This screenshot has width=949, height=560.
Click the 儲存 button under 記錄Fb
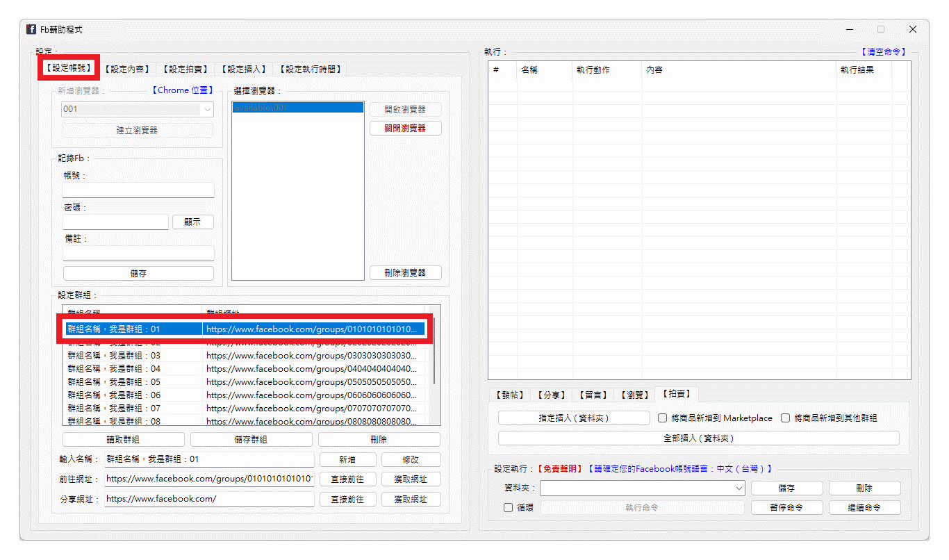pos(138,273)
